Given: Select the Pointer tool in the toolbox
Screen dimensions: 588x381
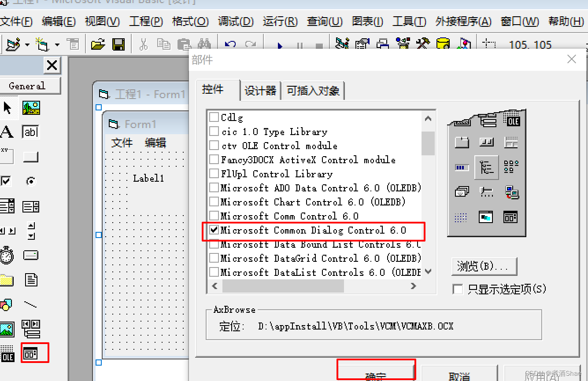Looking at the screenshot, I should point(7,107).
